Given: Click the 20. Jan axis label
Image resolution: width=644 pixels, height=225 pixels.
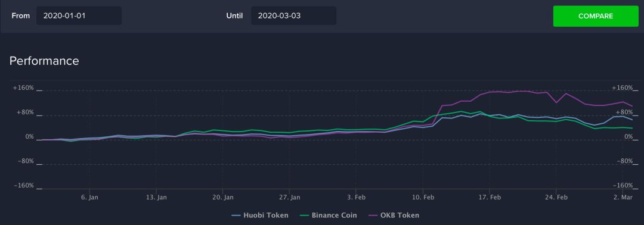Looking at the screenshot, I should (222, 198).
